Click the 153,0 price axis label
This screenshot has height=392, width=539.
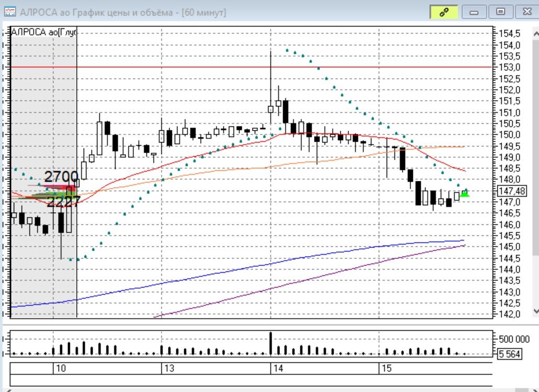point(510,67)
